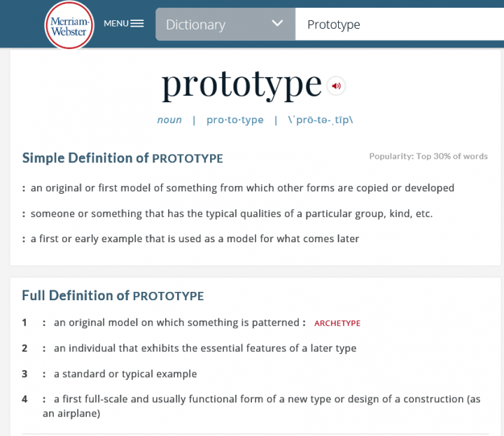Click 'a standard or typical example' definition

click(125, 374)
